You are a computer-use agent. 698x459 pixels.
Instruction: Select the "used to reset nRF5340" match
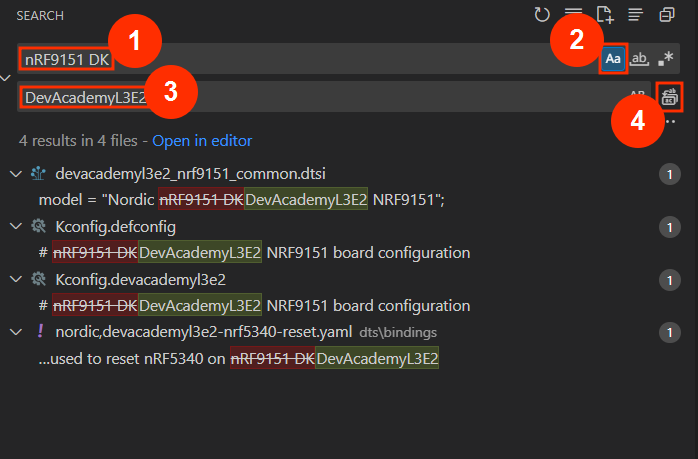click(x=239, y=359)
